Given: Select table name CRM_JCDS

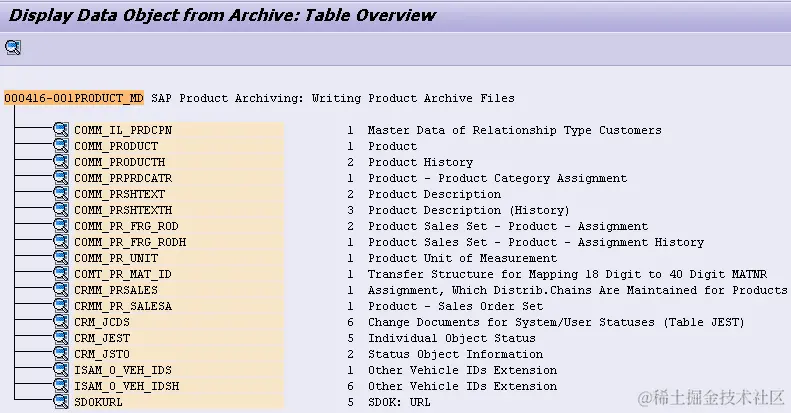Looking at the screenshot, I should coord(102,322).
